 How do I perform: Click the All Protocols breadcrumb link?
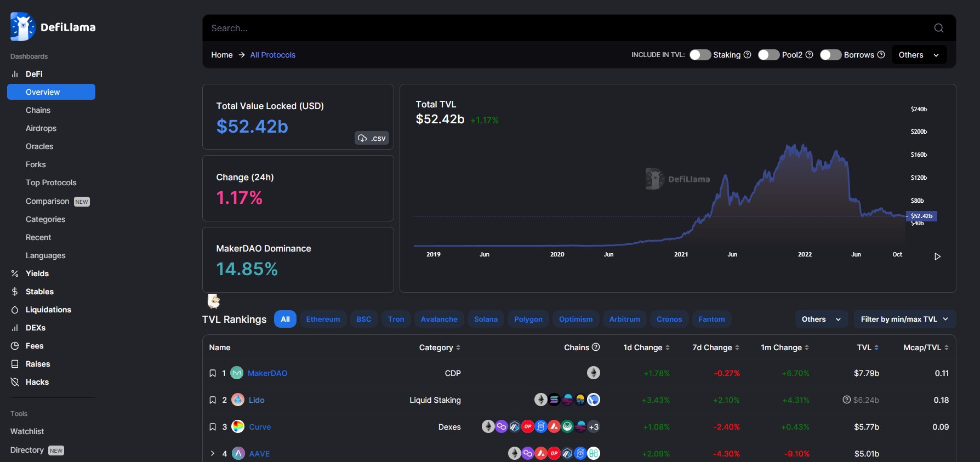point(273,55)
